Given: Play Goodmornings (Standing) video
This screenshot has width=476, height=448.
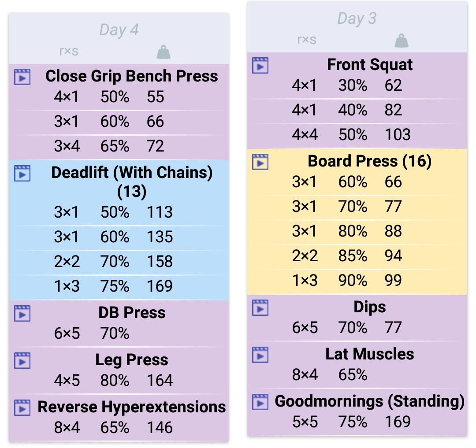Looking at the screenshot, I should pyautogui.click(x=260, y=402).
